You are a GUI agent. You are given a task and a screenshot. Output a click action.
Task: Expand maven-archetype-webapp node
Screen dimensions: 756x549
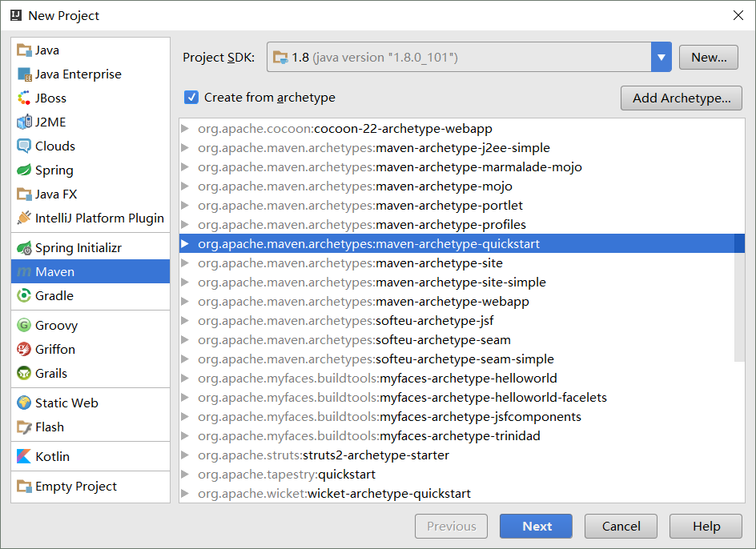click(185, 302)
